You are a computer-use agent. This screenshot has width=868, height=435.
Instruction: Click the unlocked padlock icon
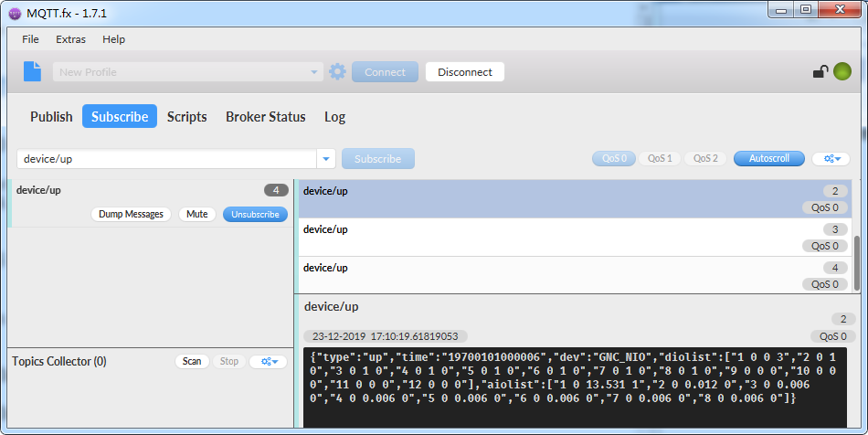click(820, 72)
